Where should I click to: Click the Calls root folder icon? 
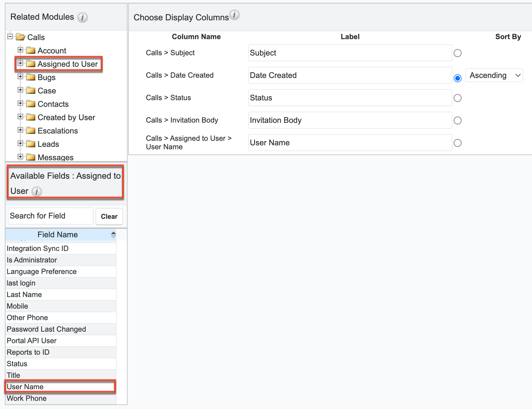point(21,37)
